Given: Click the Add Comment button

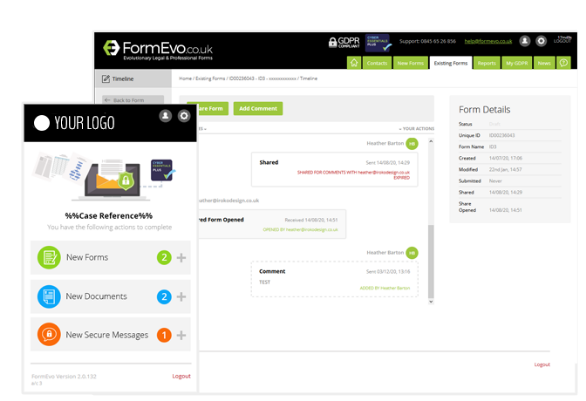Looking at the screenshot, I should 258,108.
